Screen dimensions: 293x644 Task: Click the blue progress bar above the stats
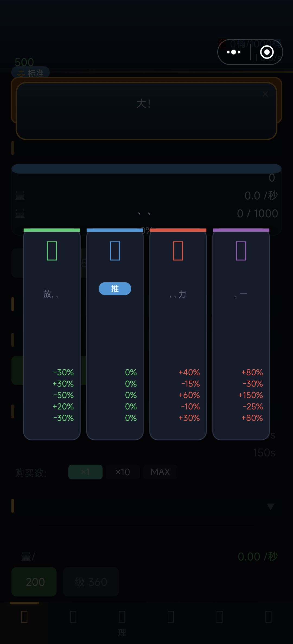point(146,169)
